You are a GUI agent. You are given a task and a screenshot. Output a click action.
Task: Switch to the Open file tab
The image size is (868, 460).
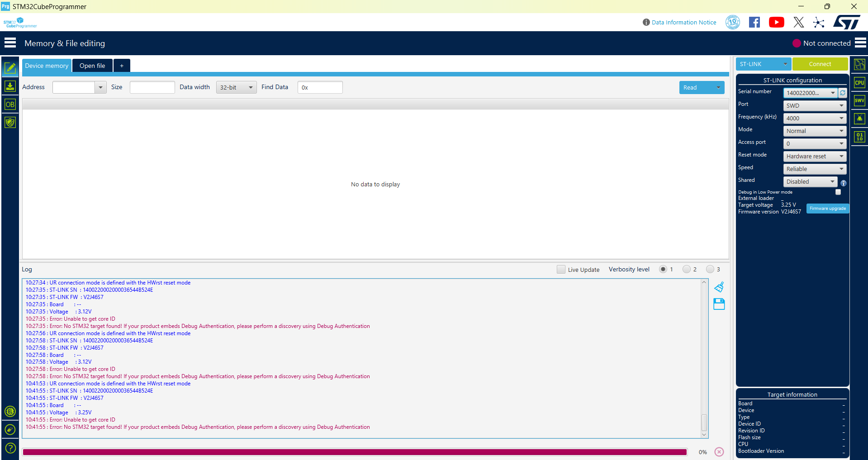click(92, 66)
